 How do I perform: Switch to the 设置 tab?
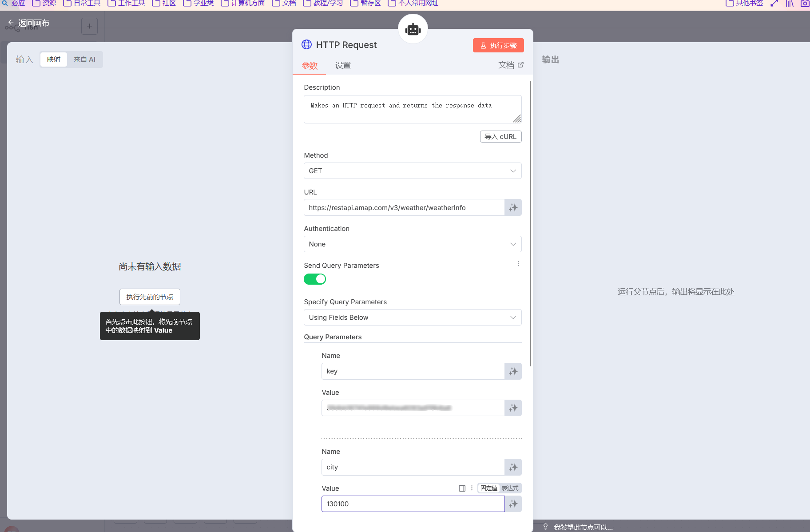pos(342,65)
